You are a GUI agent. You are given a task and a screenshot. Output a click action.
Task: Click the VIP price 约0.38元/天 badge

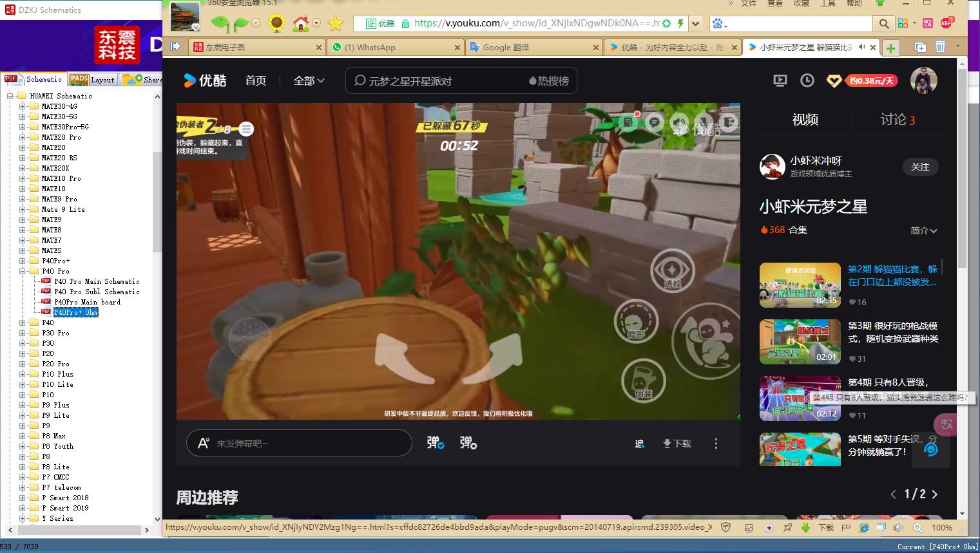pos(871,80)
